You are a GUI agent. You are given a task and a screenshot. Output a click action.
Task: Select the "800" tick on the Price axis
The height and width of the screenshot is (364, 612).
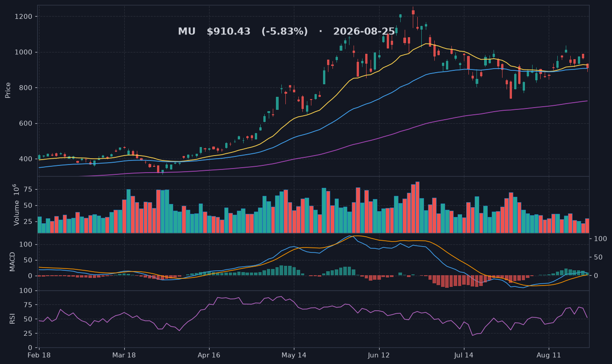click(x=26, y=88)
